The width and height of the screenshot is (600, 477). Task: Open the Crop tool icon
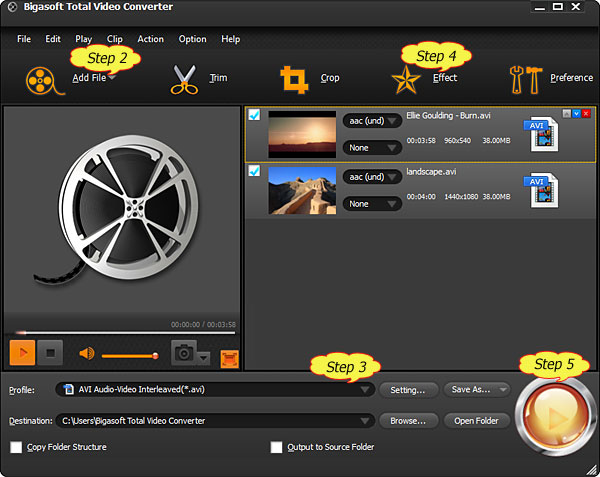click(294, 80)
